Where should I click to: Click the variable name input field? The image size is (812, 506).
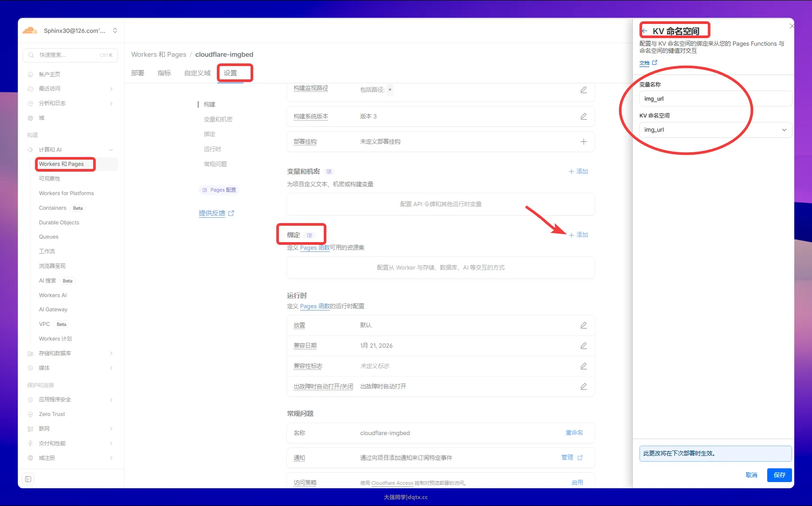(x=715, y=99)
